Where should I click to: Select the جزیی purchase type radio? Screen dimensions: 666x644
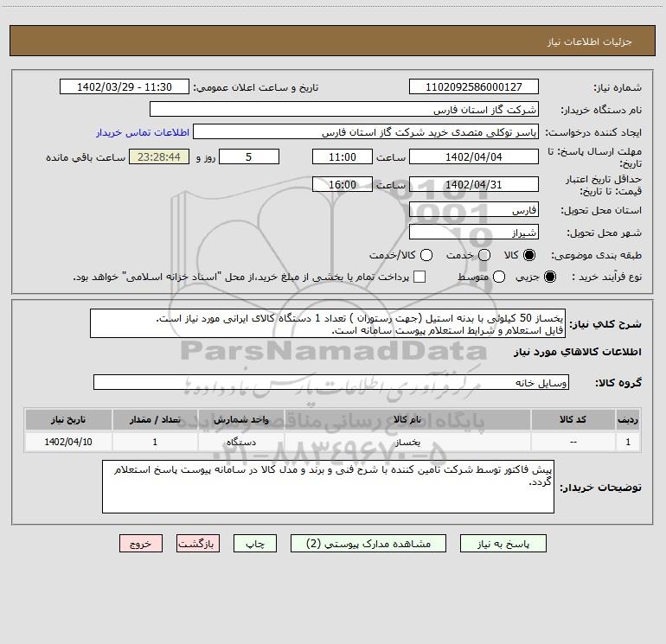(x=550, y=277)
